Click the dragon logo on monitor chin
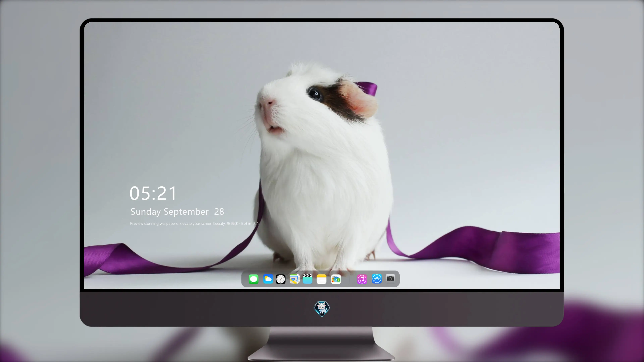The height and width of the screenshot is (362, 644). click(x=322, y=309)
